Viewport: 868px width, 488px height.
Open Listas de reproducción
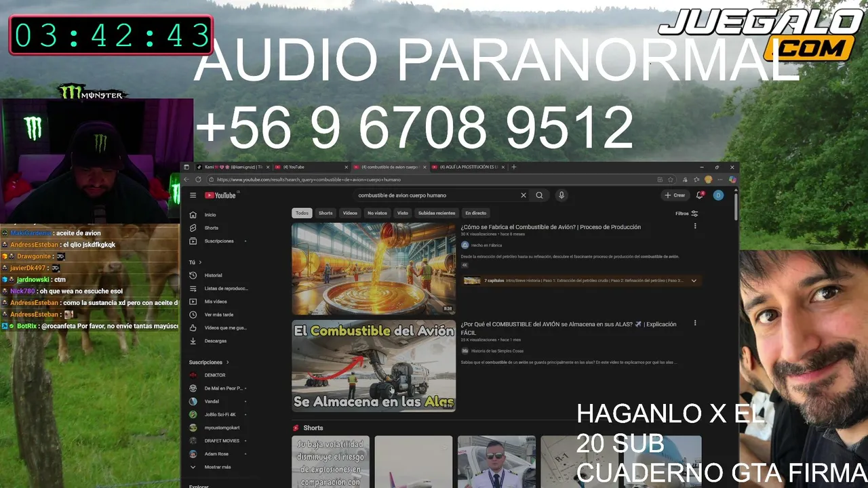click(226, 289)
